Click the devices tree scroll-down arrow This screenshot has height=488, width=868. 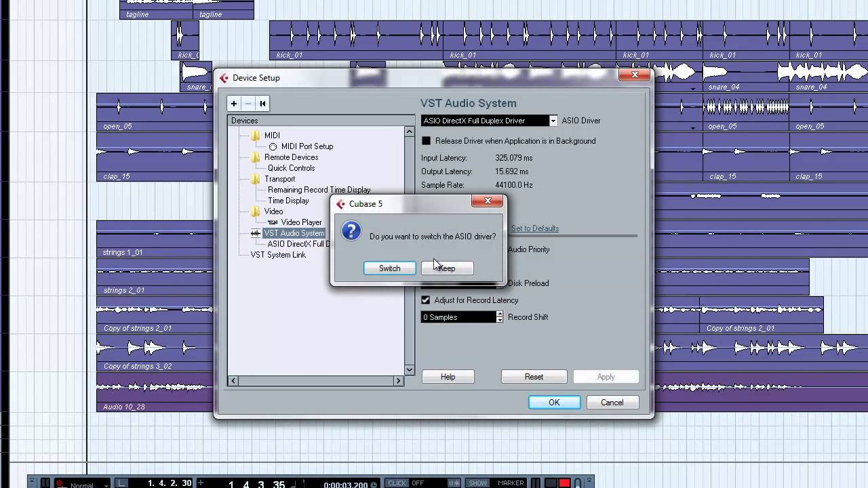[x=410, y=370]
